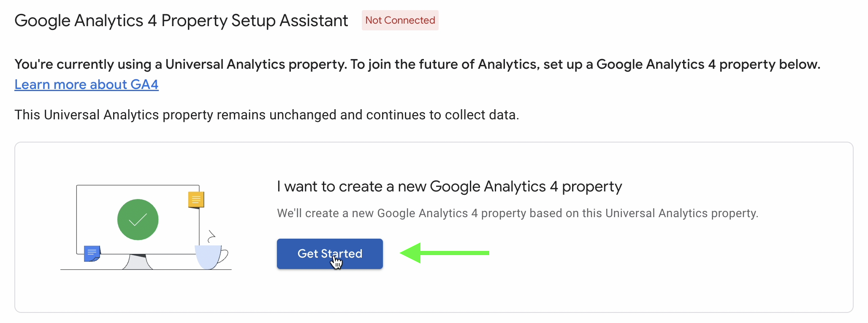
Task: Click the 'We'll create a new' description text
Action: click(517, 213)
